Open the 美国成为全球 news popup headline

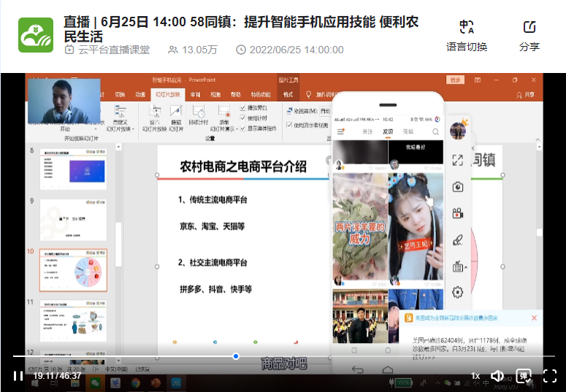coord(456,318)
